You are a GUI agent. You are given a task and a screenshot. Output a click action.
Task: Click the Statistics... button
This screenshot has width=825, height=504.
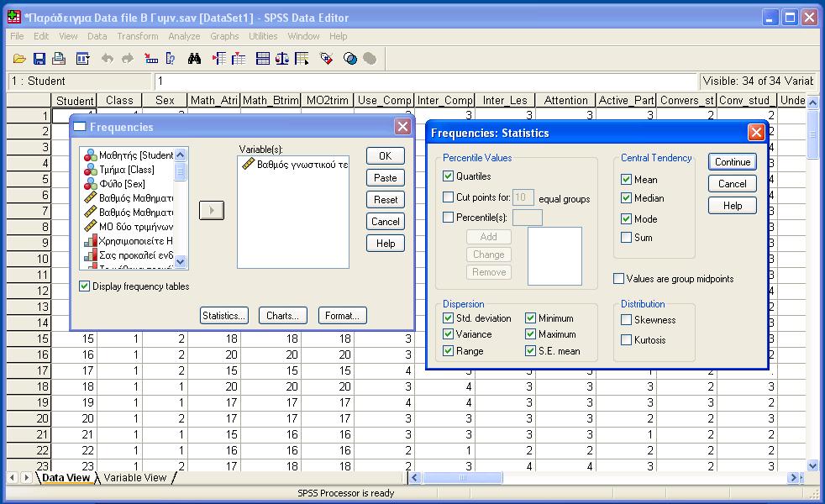point(224,316)
